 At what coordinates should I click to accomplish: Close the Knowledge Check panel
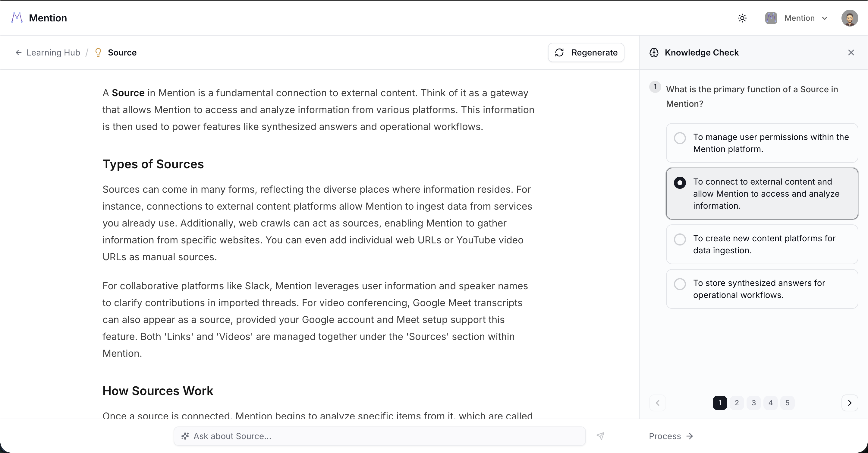[x=851, y=52]
